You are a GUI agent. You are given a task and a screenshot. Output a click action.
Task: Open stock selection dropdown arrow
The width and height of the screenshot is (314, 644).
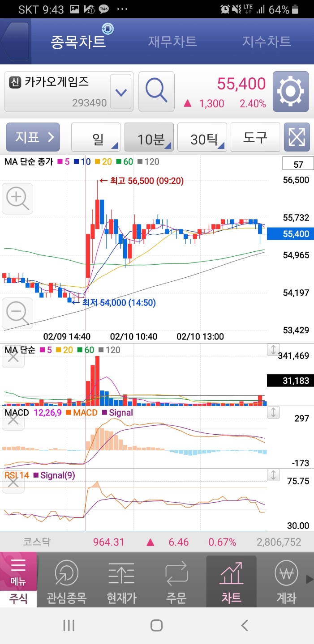120,92
